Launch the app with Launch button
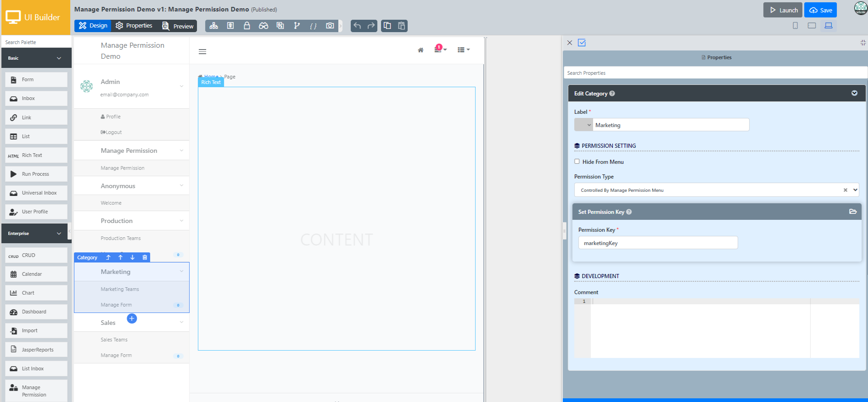868x402 pixels. (x=783, y=10)
